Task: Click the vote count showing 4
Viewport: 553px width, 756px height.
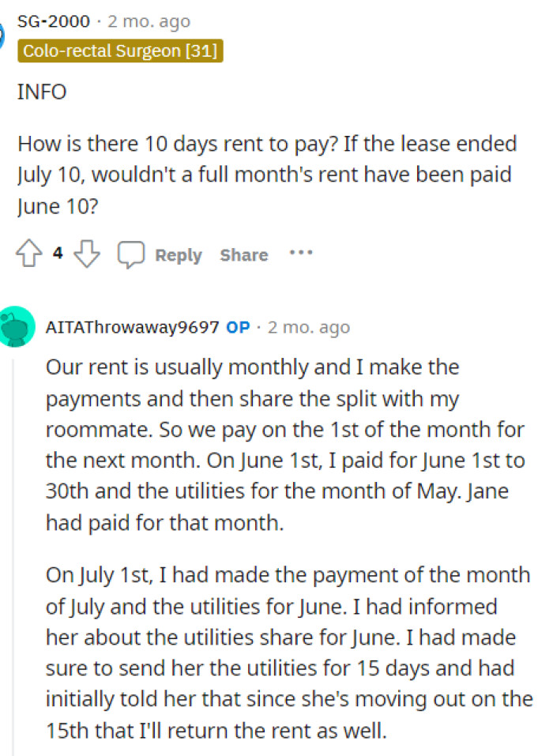Action: coord(57,253)
